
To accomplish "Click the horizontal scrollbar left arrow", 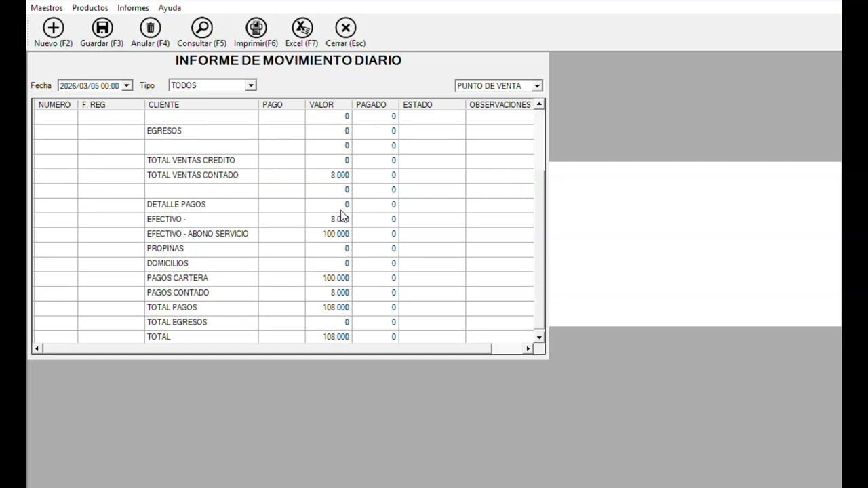I will click(x=37, y=348).
